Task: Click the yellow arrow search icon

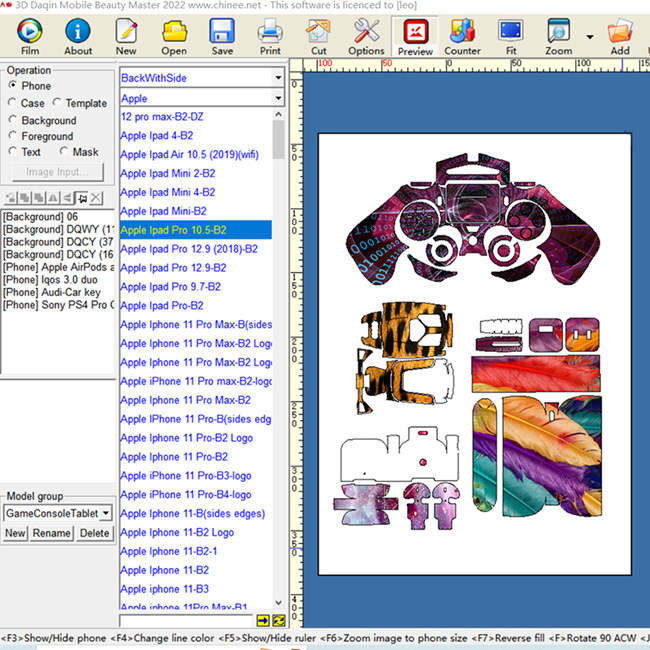Action: (263, 621)
